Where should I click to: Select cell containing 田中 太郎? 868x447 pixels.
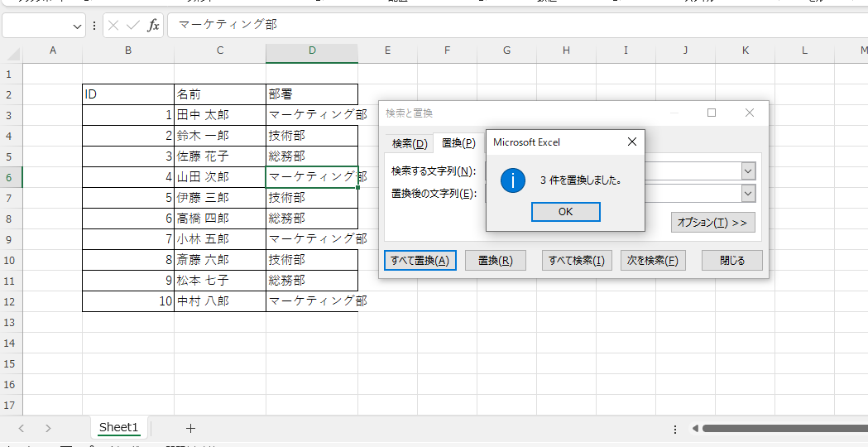219,115
